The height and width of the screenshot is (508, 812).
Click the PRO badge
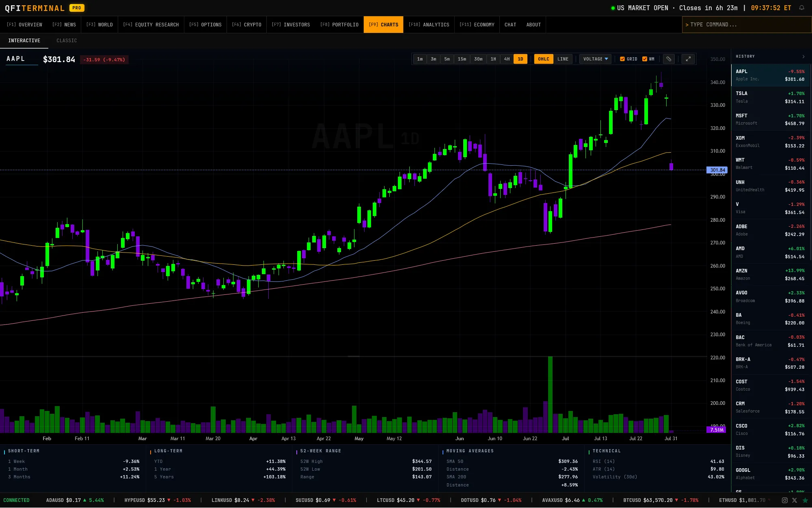[77, 8]
